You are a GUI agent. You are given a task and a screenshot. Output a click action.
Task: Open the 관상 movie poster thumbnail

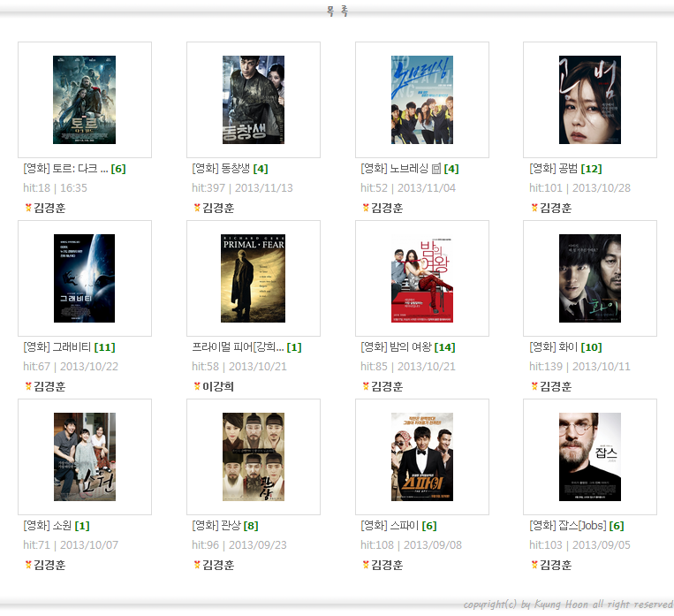[x=254, y=457]
